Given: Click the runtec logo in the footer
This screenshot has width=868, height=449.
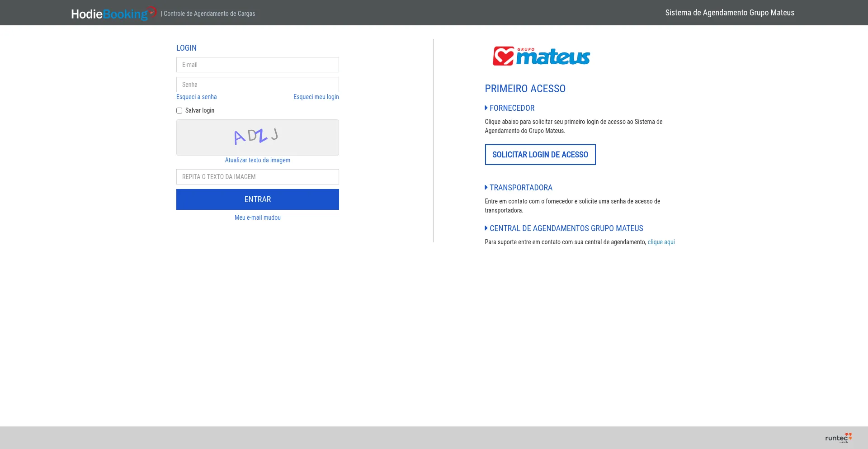Looking at the screenshot, I should (838, 438).
